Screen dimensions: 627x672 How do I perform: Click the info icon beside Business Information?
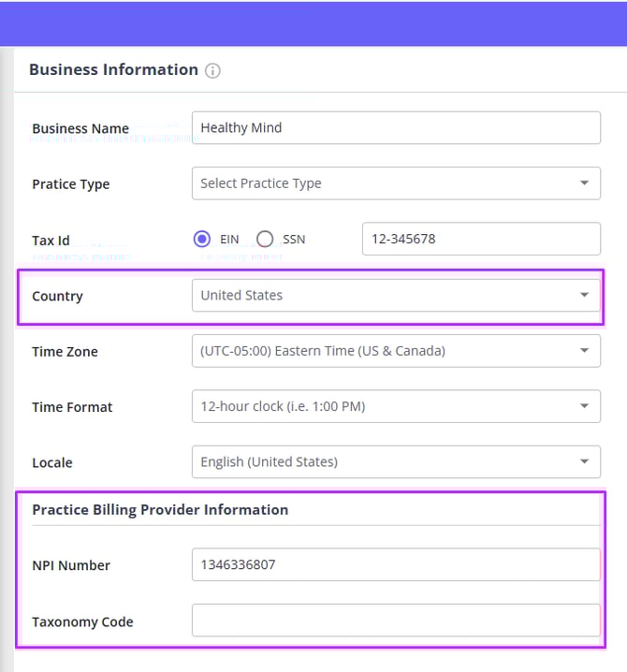pyautogui.click(x=212, y=70)
